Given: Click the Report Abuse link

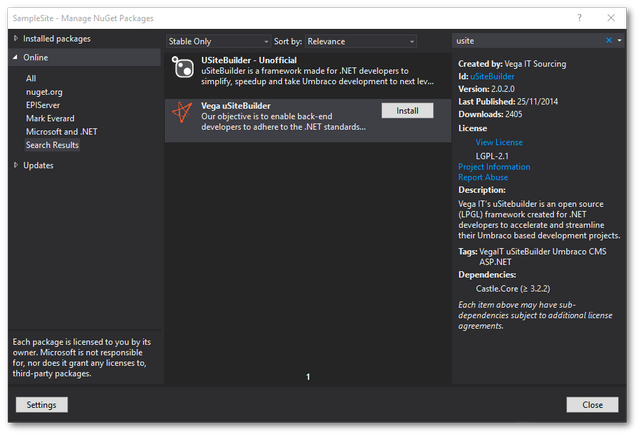Looking at the screenshot, I should [x=484, y=178].
